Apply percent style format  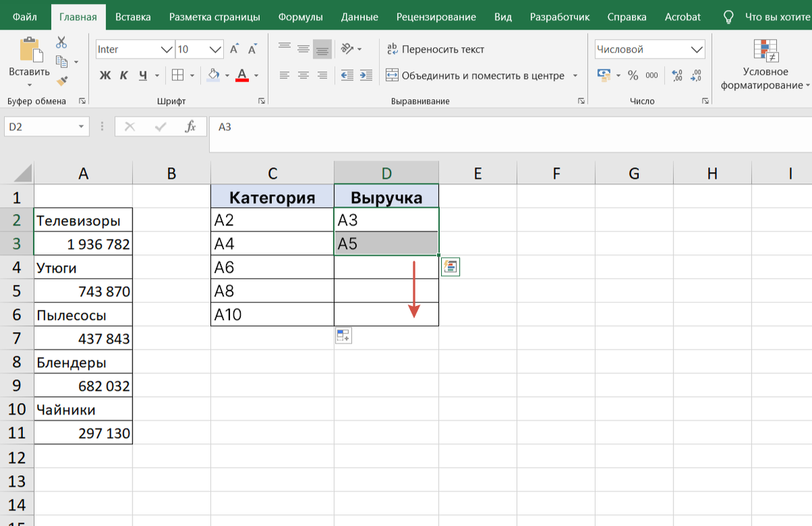633,75
